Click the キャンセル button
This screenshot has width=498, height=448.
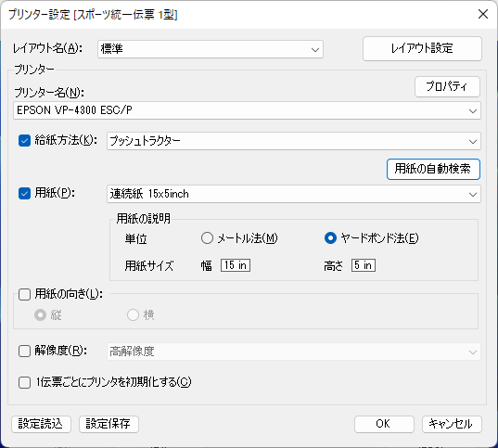[x=452, y=424]
